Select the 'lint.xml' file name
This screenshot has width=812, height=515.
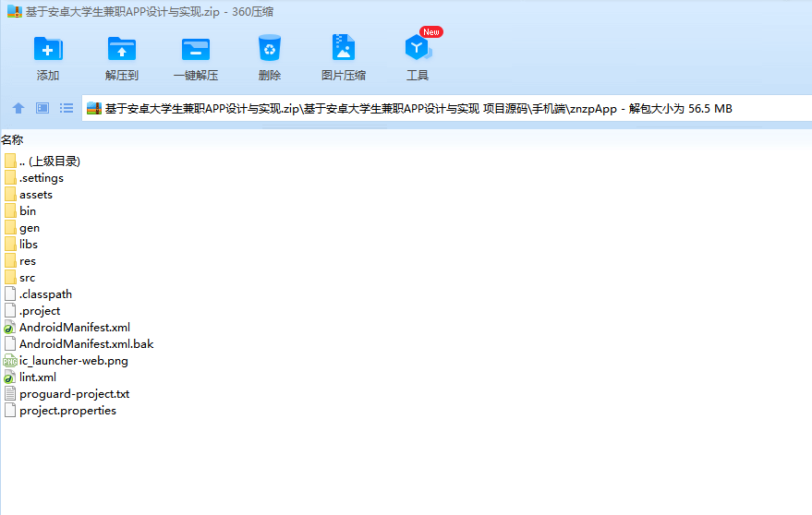tap(38, 377)
